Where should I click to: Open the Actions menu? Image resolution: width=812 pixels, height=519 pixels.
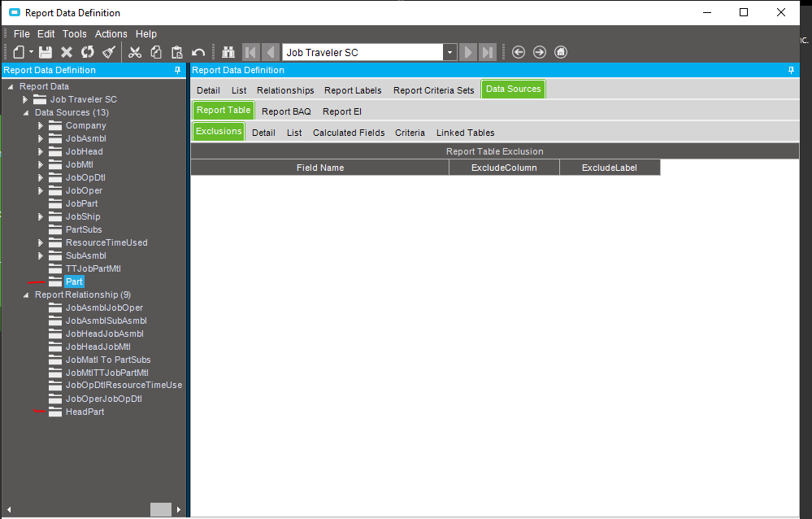tap(111, 33)
